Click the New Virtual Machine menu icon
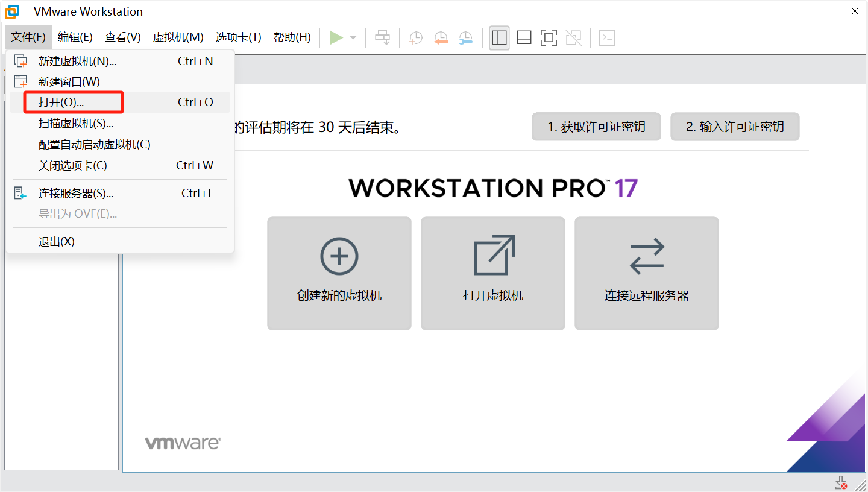868x492 pixels. [21, 61]
